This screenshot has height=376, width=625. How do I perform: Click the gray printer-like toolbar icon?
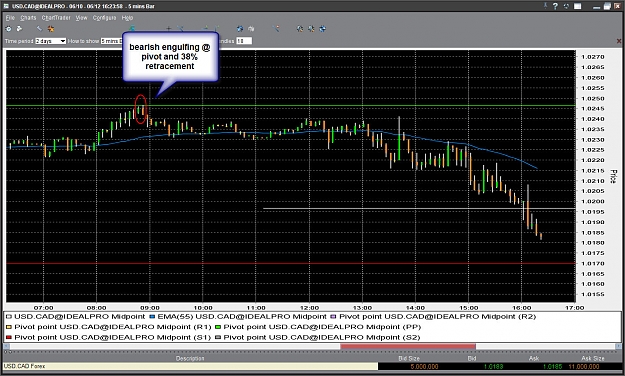tap(251, 29)
